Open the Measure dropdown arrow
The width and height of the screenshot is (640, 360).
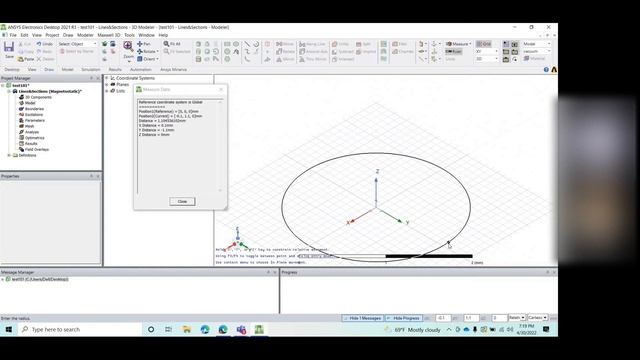pyautogui.click(x=470, y=44)
